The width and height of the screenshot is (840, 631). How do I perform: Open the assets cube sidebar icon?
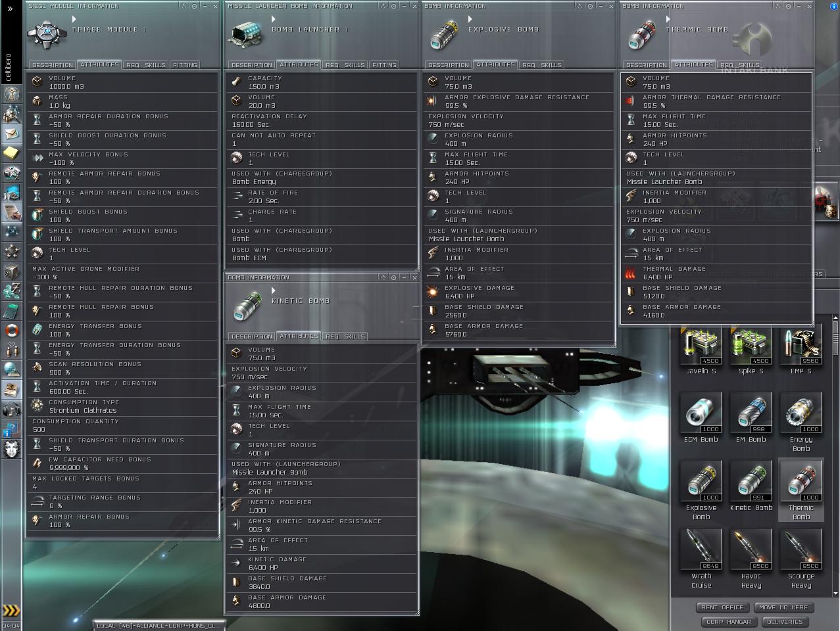tap(11, 271)
